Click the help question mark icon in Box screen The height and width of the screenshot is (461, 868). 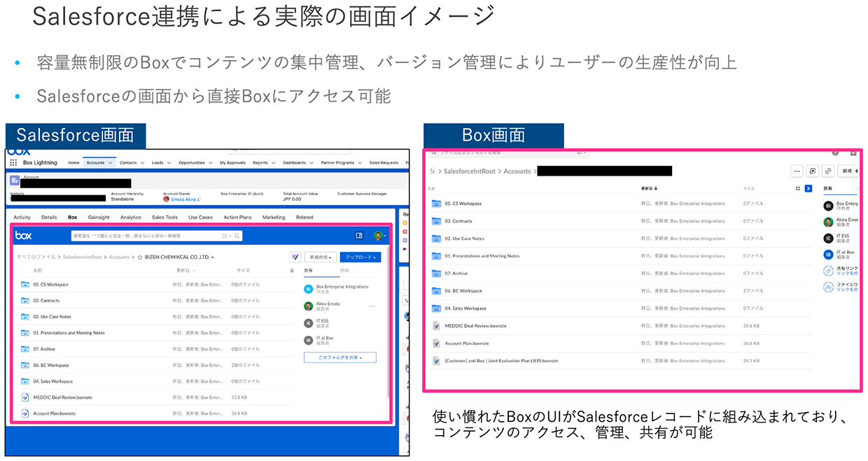point(835,153)
